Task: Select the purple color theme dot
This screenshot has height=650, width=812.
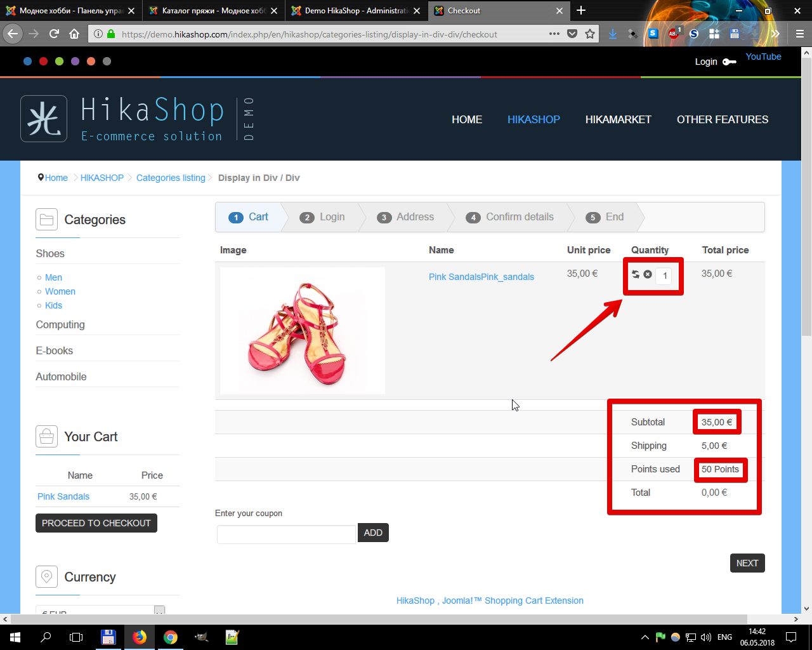Action: point(75,61)
